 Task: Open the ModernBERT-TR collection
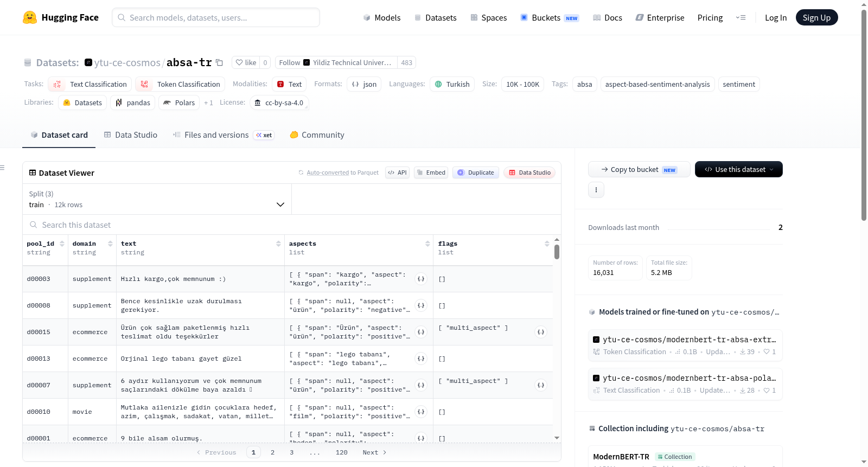(621, 457)
